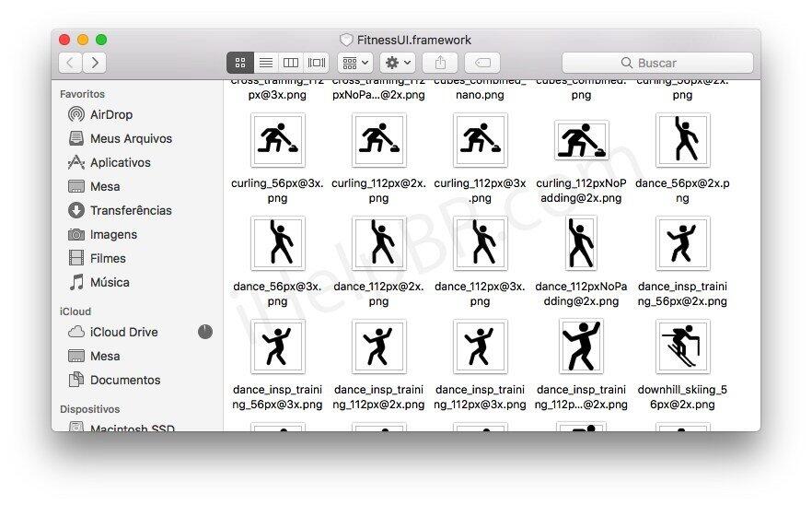
Task: Open Transferências folder in sidebar
Action: pos(130,210)
